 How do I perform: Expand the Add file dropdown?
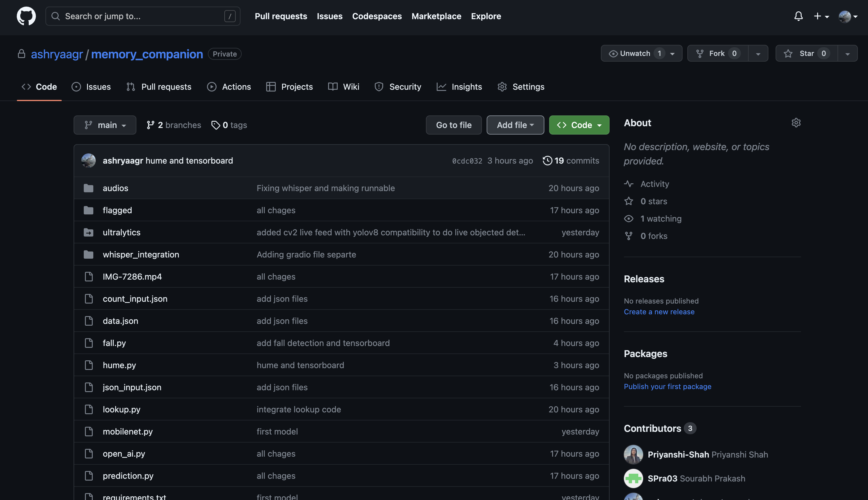coord(515,125)
